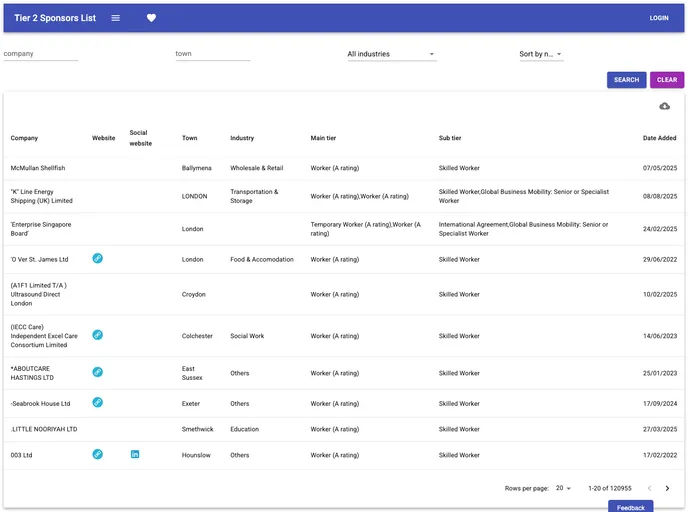Select .LITTLE NOORIYAH LTD company cell
Viewport: 688px width, 512px height.
point(44,429)
